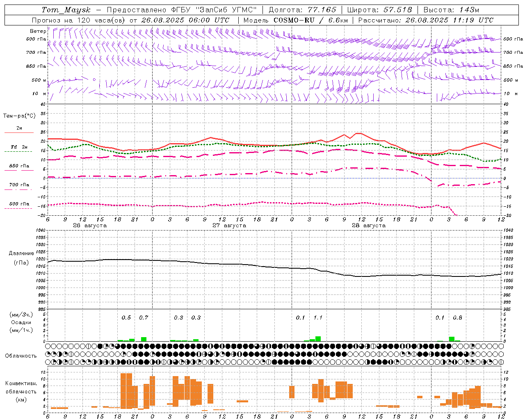Click the Долгота: 77.165 value

(302, 10)
